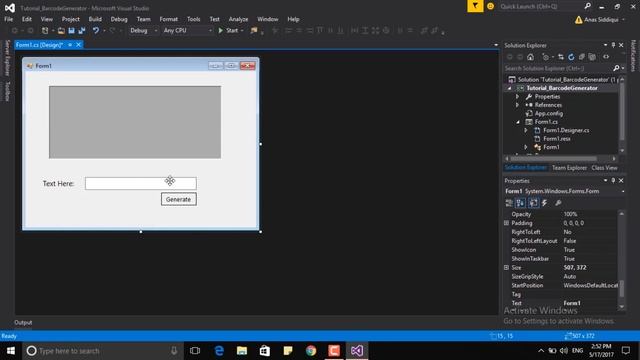Click the Home icon in Solution Explorer

pos(530,57)
